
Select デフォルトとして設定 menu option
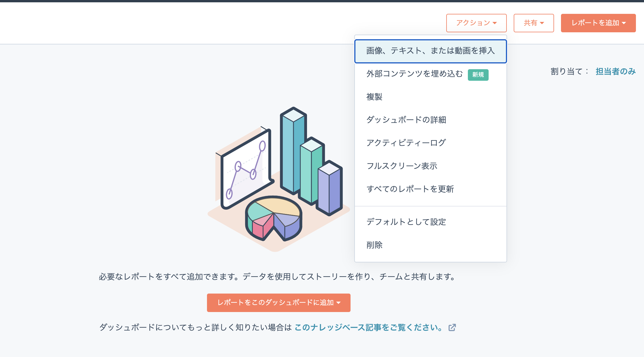(x=406, y=222)
